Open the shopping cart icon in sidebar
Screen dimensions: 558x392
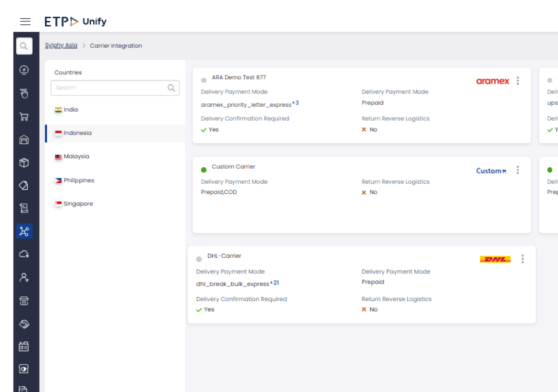(x=24, y=116)
